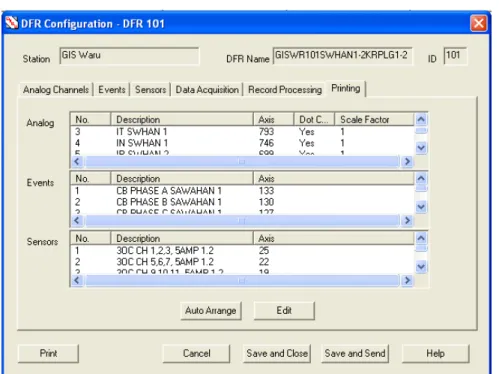Click the Sensors list Axis column header

pyautogui.click(x=333, y=238)
